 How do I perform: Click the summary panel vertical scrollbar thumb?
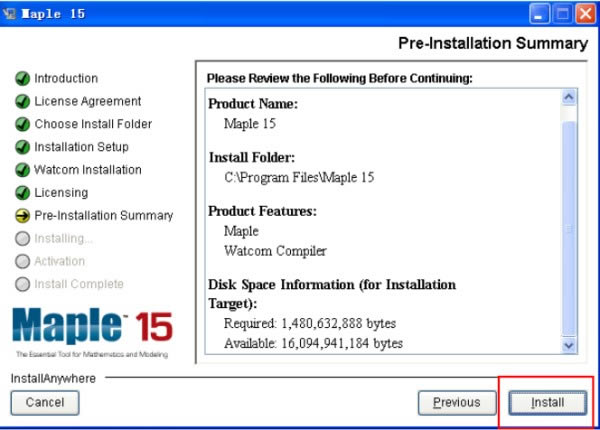(569, 228)
